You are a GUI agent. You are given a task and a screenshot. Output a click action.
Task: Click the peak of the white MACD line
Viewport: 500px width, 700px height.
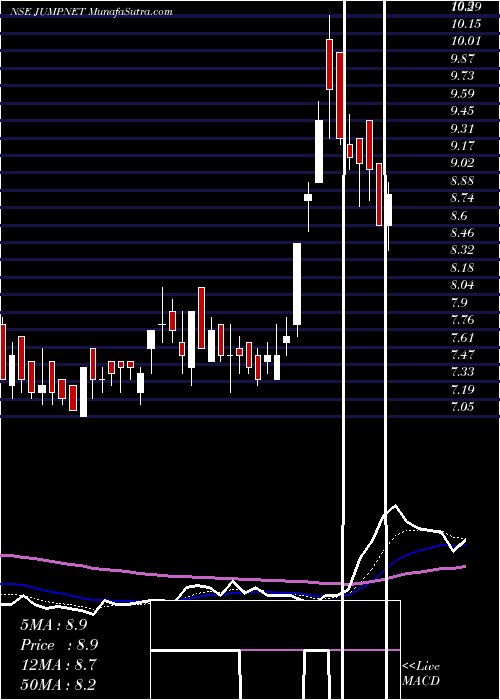click(395, 506)
